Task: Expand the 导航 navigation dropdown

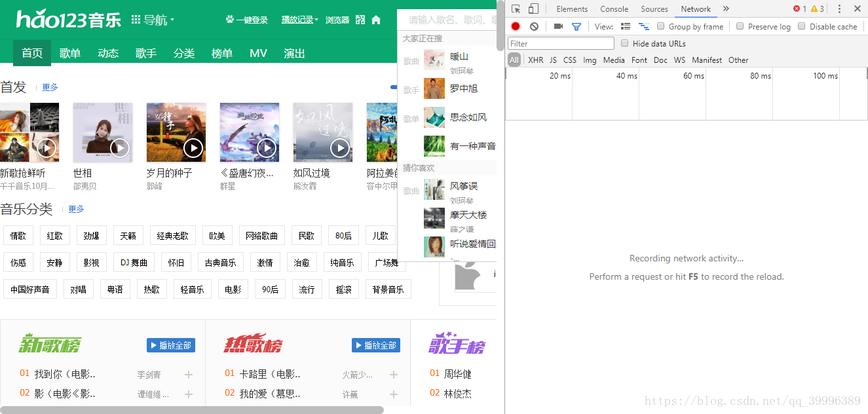Action: coord(153,20)
